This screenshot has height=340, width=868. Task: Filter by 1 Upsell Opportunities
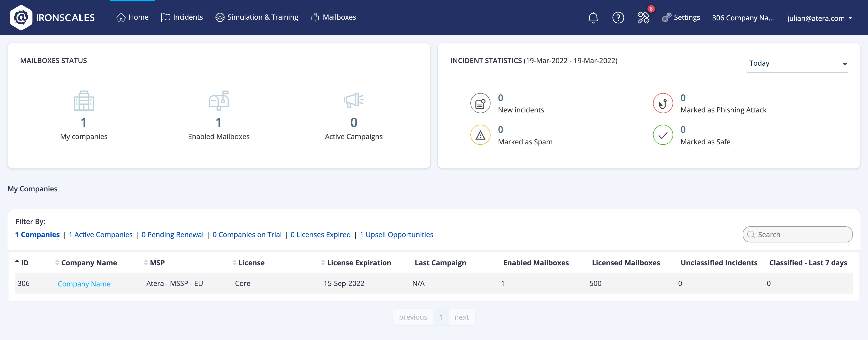[x=396, y=234]
